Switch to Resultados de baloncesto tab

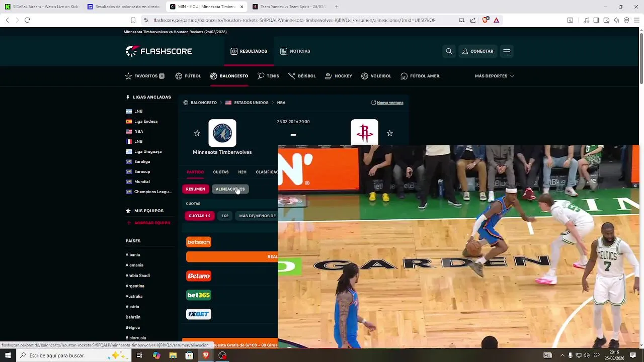tap(124, 7)
